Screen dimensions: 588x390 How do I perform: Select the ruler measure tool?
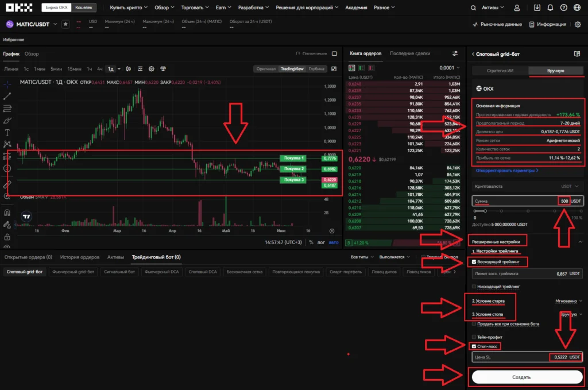point(7,184)
